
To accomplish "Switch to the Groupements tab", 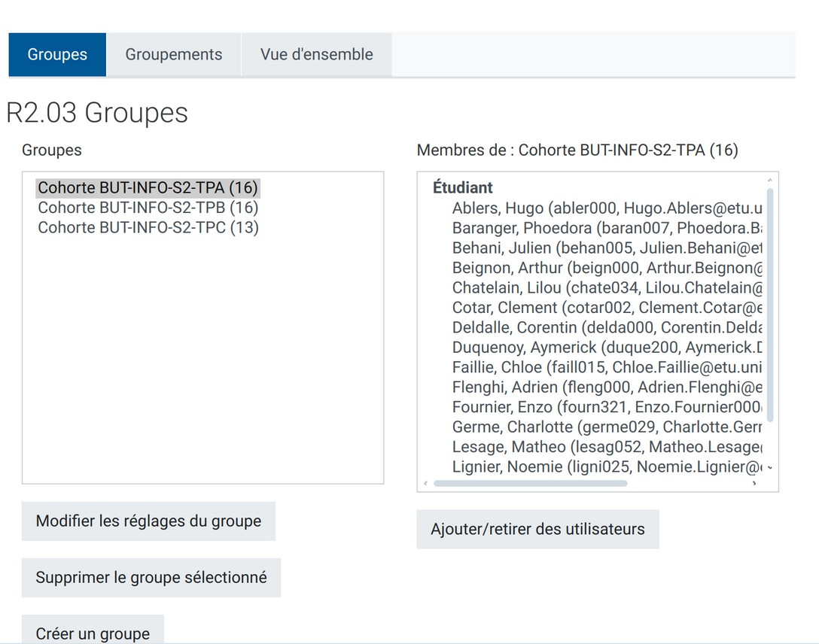I will 174,54.
